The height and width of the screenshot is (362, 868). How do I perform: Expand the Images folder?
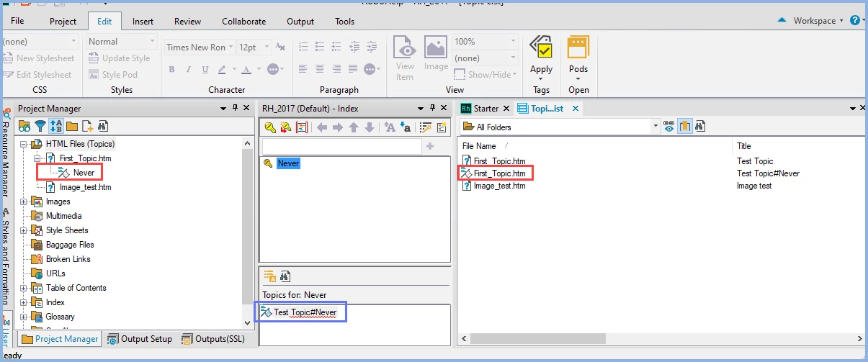(24, 202)
